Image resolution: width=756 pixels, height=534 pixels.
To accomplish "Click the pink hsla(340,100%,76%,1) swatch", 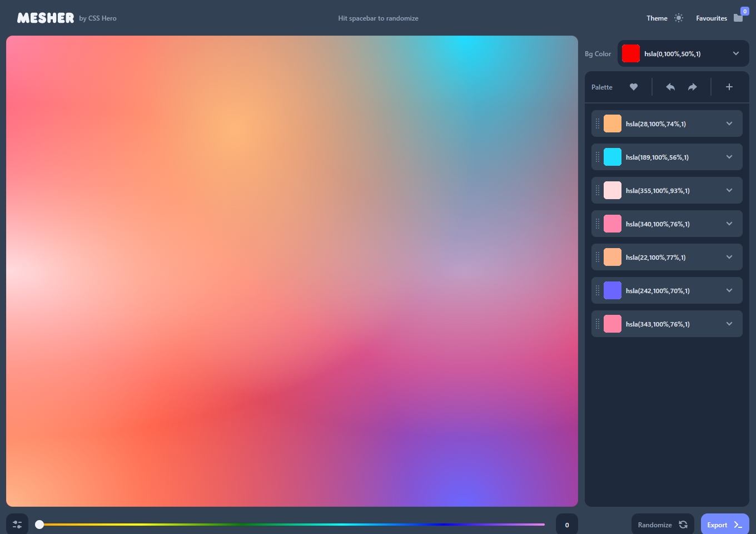I will [613, 224].
